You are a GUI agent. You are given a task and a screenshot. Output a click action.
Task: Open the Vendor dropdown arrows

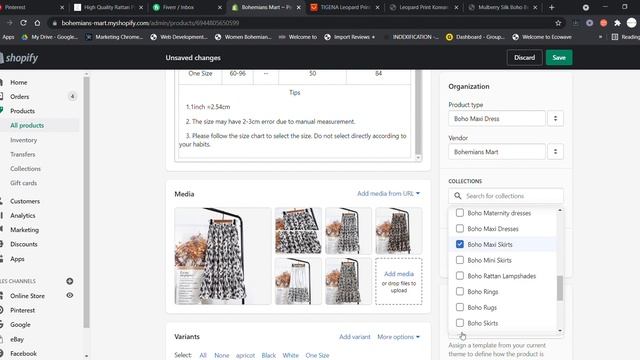click(555, 151)
